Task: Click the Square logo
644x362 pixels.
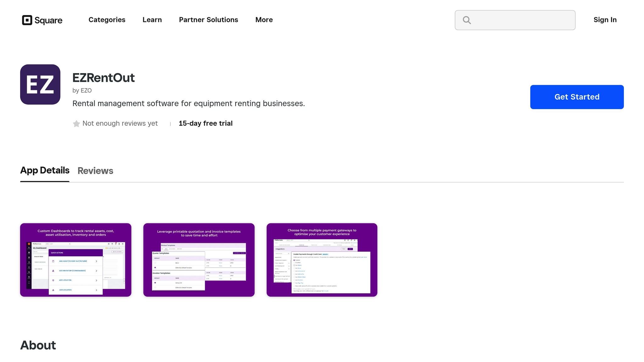Action: (x=42, y=20)
